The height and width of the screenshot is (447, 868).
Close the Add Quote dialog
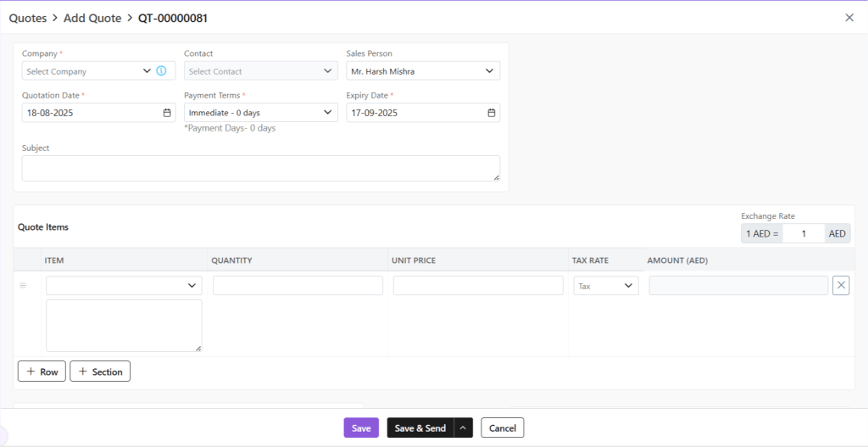point(849,18)
